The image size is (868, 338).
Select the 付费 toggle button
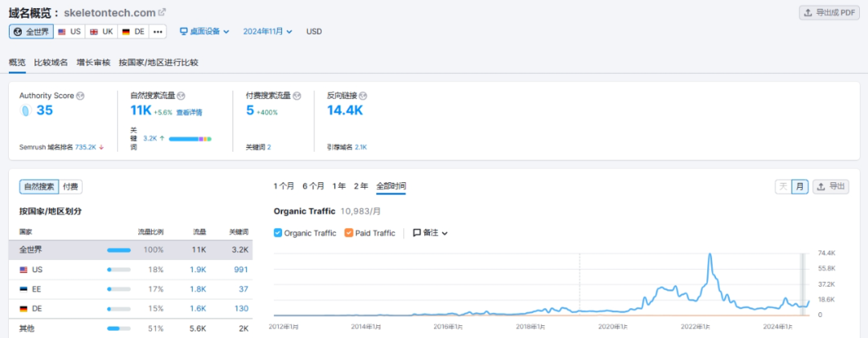click(x=70, y=187)
